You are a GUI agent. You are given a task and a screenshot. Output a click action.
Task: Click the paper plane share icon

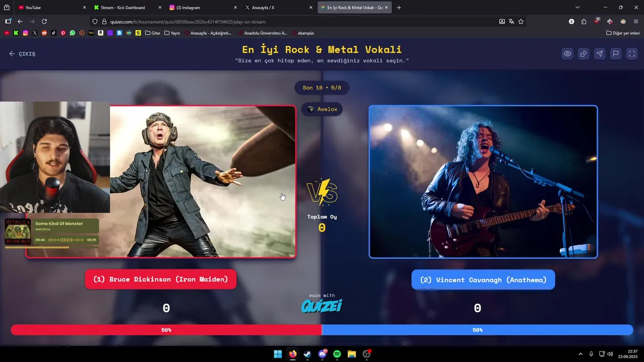point(600,54)
